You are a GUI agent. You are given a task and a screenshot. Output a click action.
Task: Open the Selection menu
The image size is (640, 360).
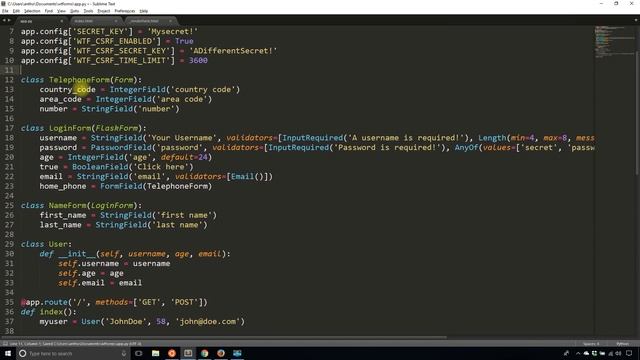point(32,11)
